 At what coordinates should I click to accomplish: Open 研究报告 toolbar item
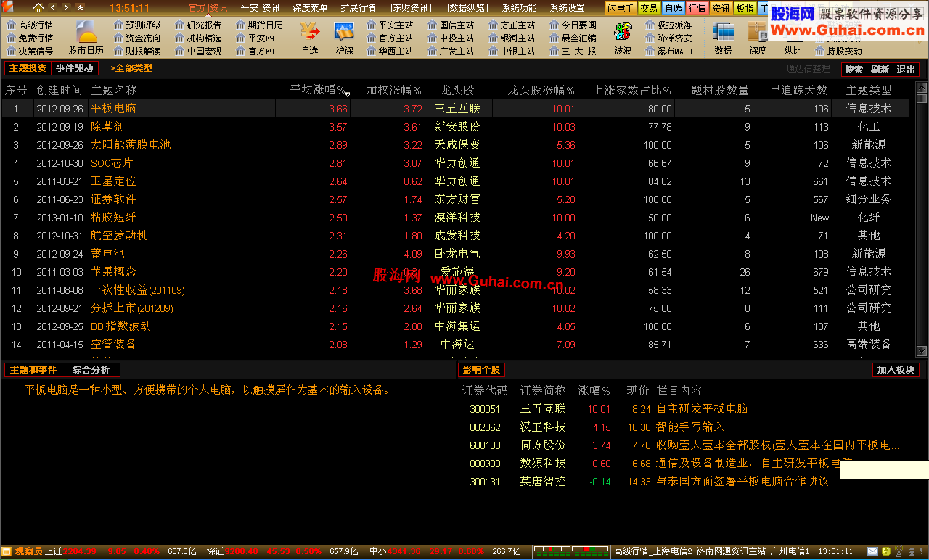coord(198,25)
